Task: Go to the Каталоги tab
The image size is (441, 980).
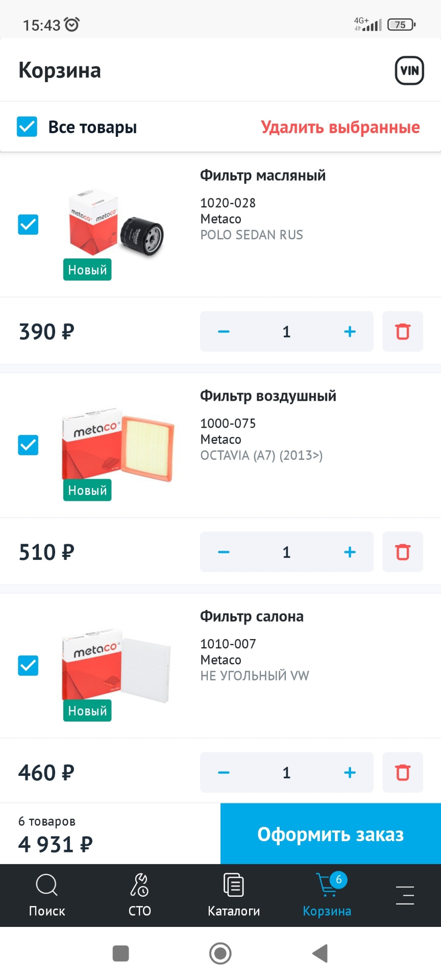Action: pos(234,895)
